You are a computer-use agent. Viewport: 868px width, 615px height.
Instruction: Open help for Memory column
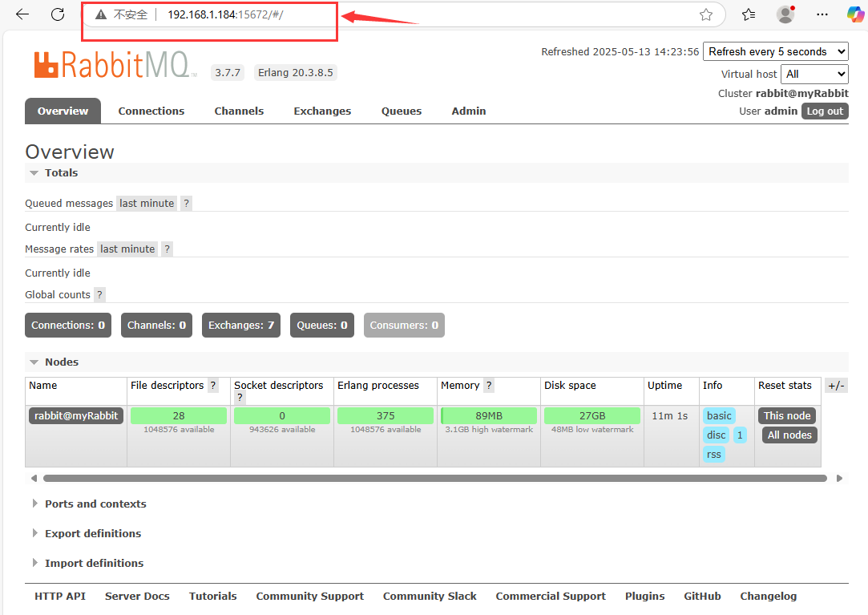pyautogui.click(x=489, y=385)
